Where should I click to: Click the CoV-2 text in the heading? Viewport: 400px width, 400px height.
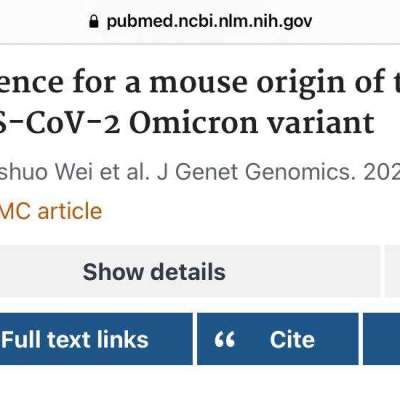pos(72,123)
